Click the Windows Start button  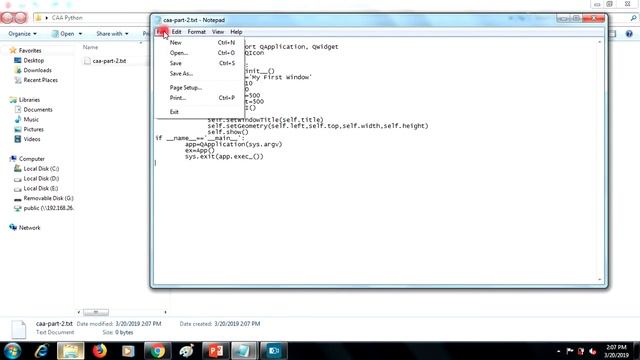[x=12, y=351]
